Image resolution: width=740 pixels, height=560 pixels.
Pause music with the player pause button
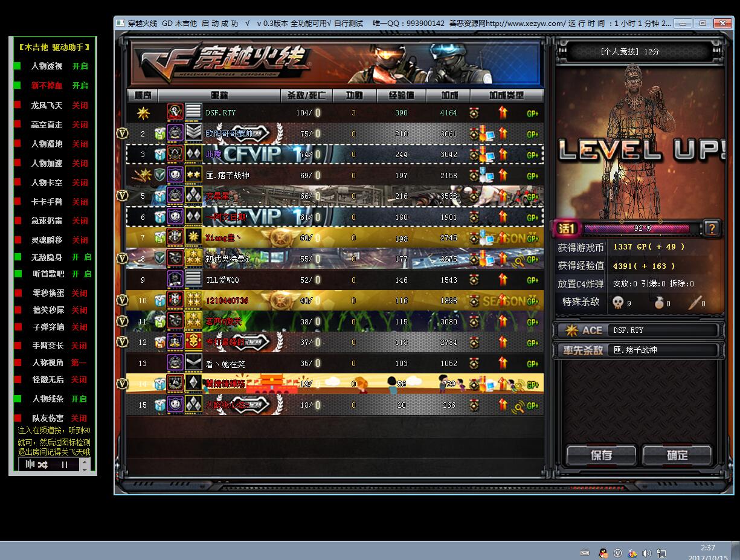[65, 465]
